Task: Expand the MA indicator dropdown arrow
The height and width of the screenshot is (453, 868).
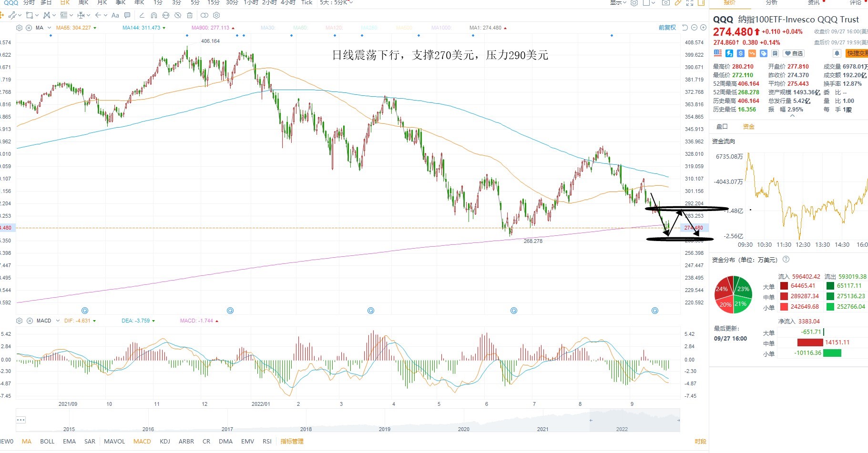Action: 49,28
